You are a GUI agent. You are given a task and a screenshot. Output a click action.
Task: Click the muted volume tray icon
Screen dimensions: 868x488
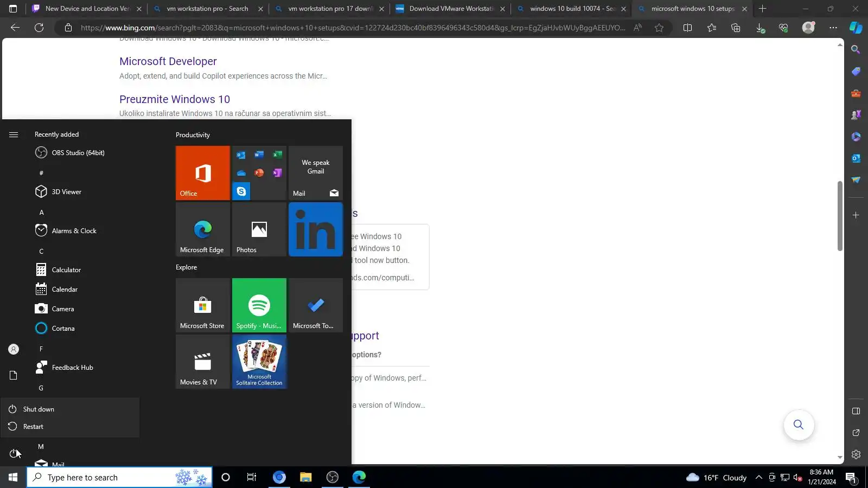tap(797, 478)
